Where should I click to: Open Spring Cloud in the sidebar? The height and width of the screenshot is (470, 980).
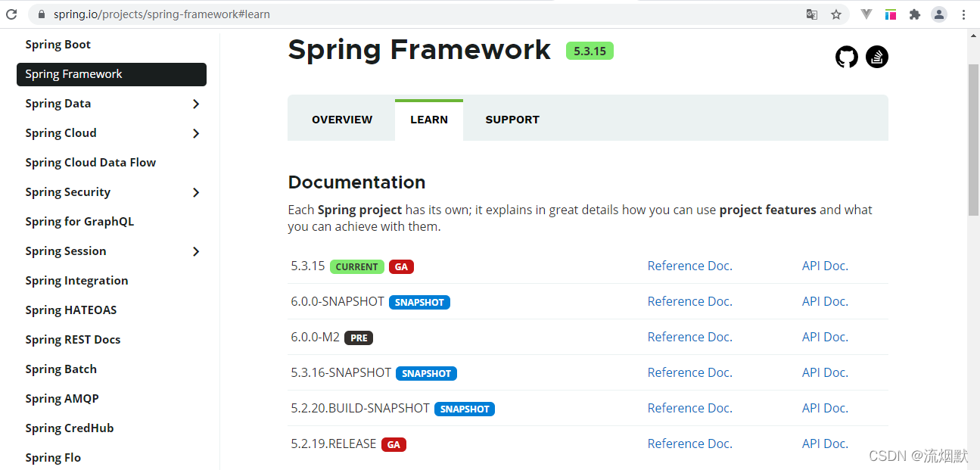point(61,133)
